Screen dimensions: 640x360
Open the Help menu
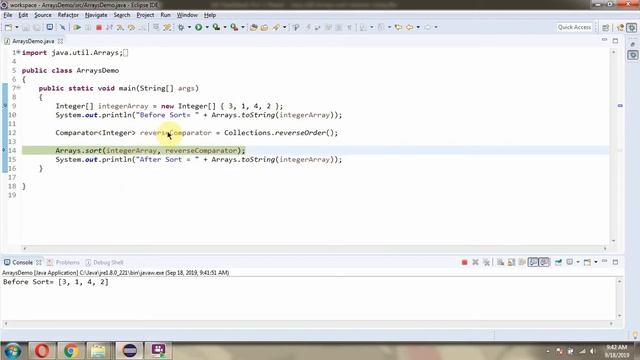point(210,15)
